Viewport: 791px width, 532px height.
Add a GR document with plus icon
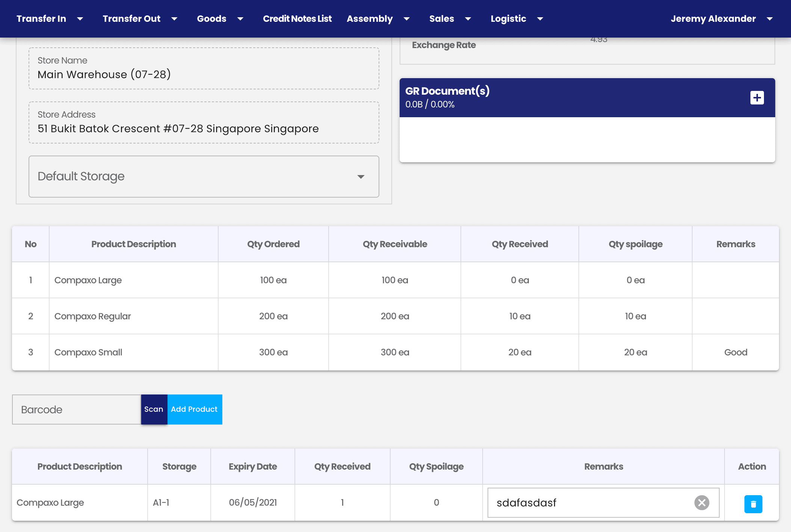757,98
